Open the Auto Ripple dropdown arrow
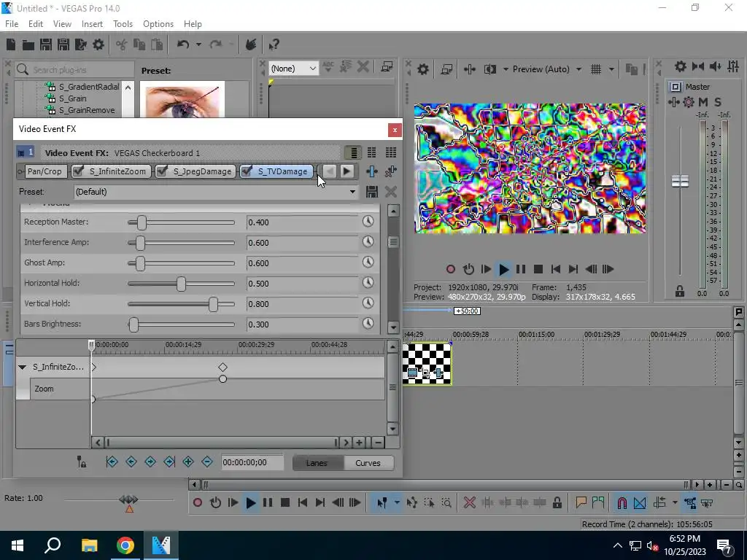 tap(675, 503)
